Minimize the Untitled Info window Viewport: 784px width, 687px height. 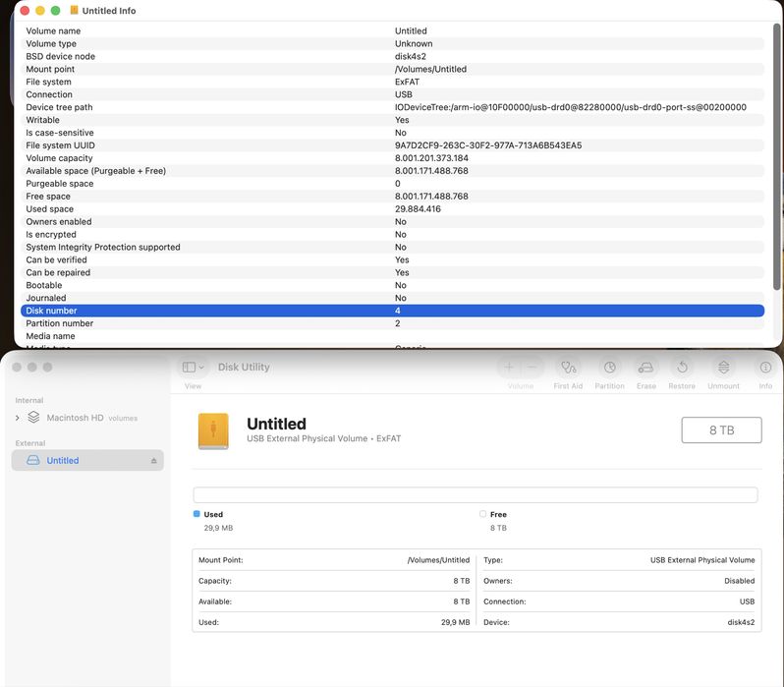40,11
